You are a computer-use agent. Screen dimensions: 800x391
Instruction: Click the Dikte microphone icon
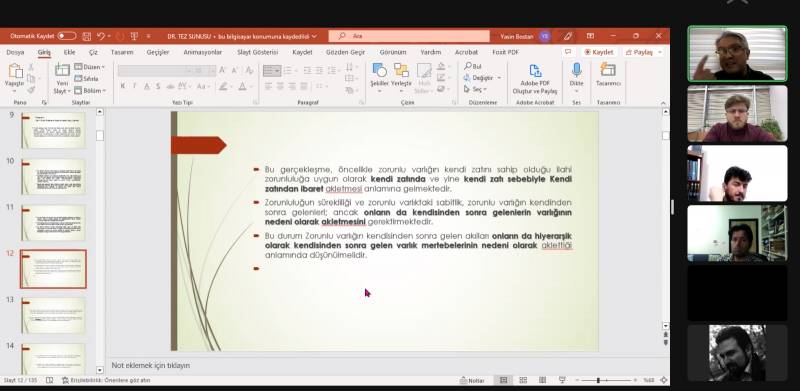click(577, 70)
